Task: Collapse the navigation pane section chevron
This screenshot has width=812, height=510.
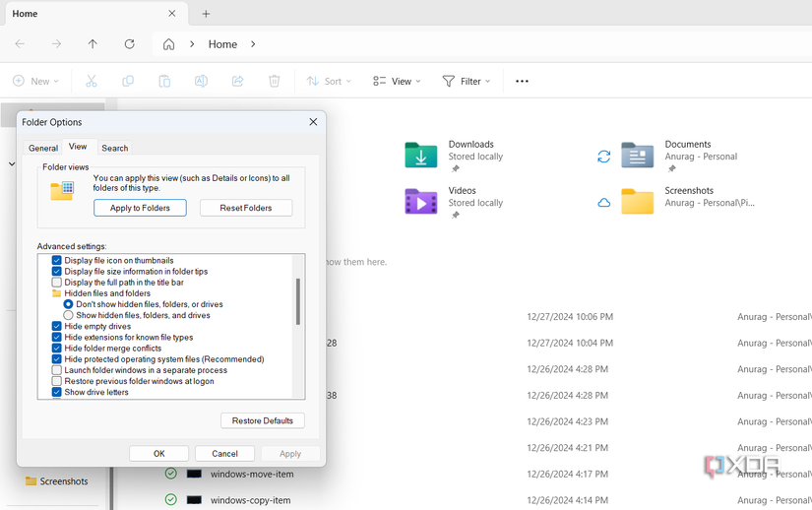Action: 12,164
